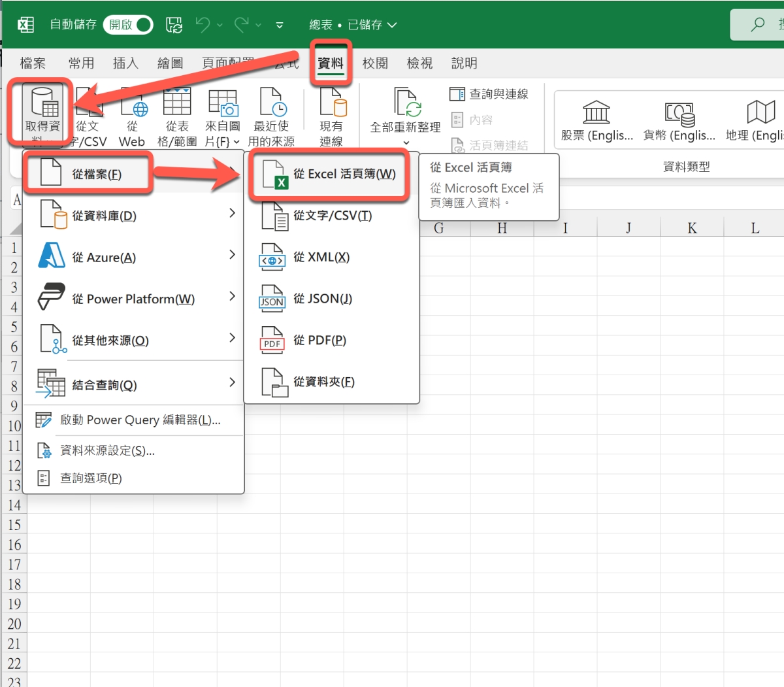Expand the 全部重新整理 dropdown arrow

406,142
